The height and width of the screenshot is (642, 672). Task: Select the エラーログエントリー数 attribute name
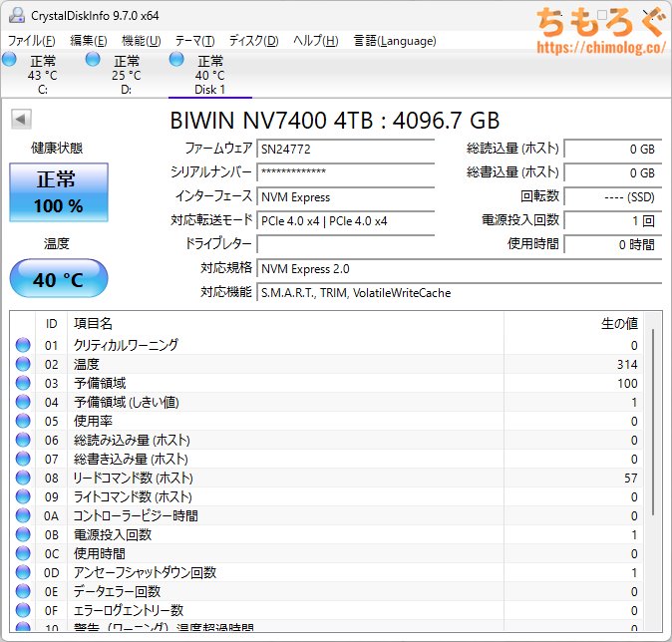(129, 610)
